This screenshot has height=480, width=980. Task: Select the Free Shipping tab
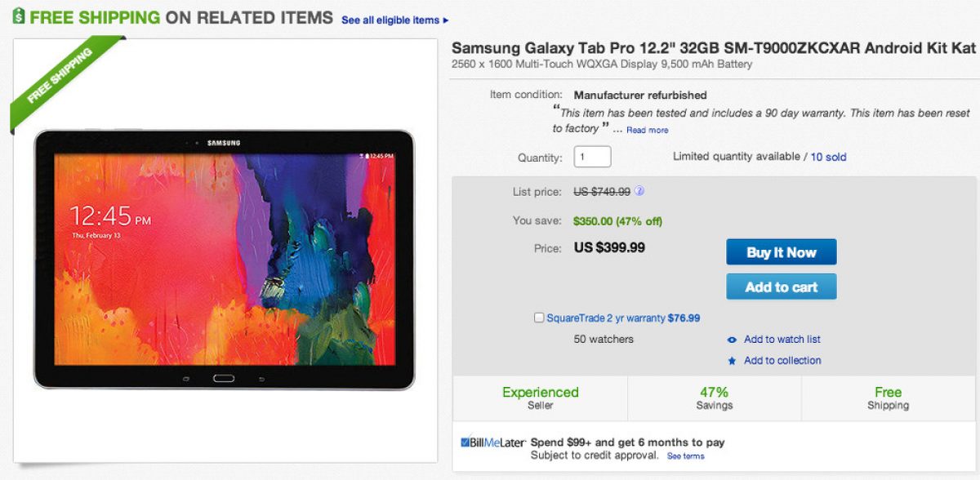(x=888, y=398)
